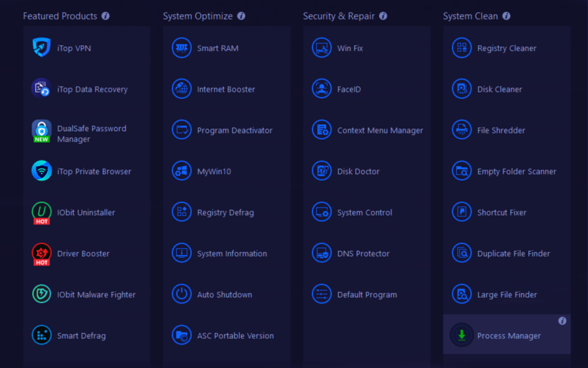The height and width of the screenshot is (368, 588).
Task: Click the 'Process Manager' label
Action: point(509,336)
